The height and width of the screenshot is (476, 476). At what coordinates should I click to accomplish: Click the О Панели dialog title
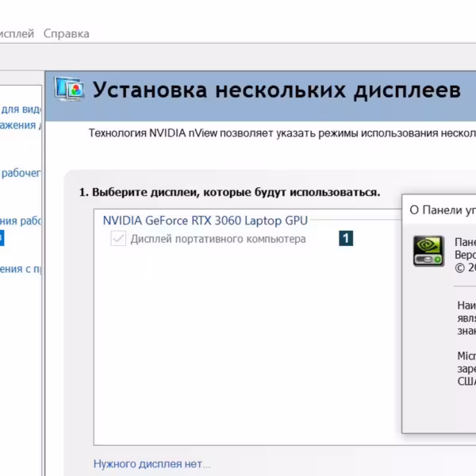pyautogui.click(x=443, y=210)
